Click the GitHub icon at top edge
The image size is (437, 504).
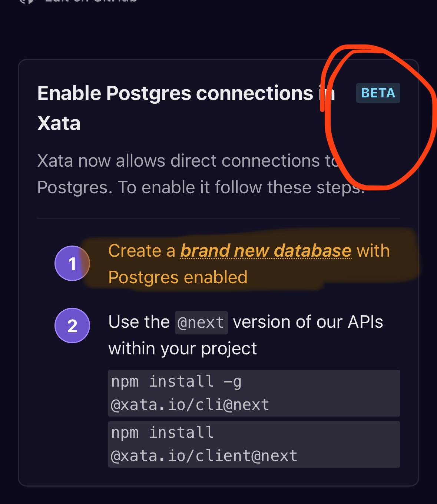tap(27, 1)
